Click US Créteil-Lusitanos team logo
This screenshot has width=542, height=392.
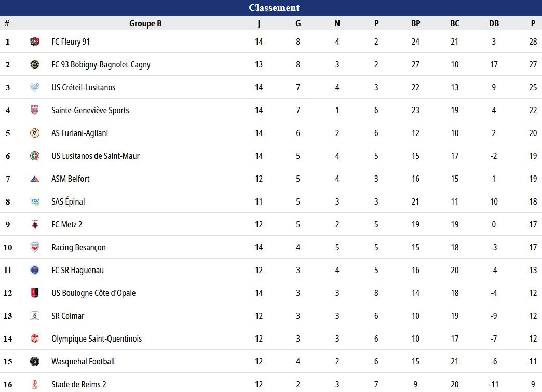(35, 87)
